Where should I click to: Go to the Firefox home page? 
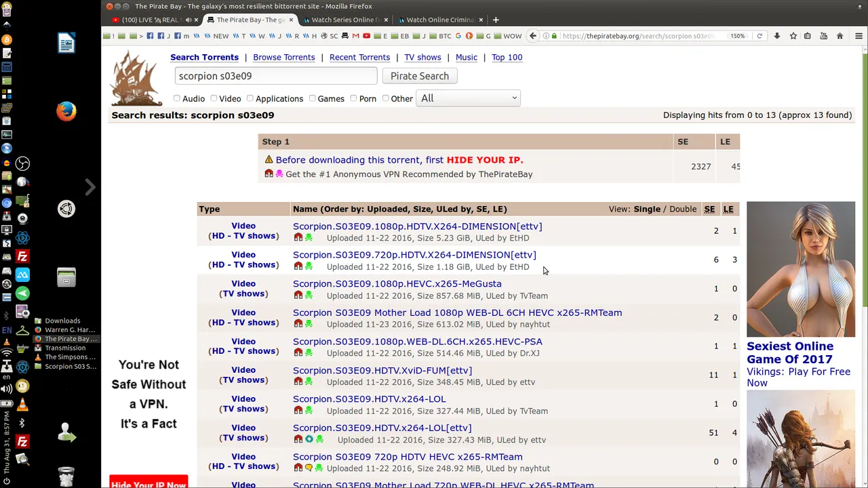tap(840, 36)
